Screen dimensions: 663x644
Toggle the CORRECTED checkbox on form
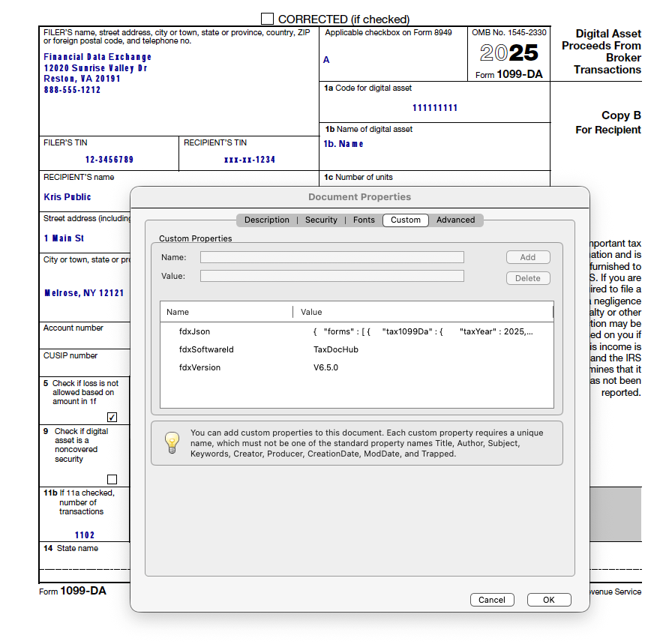tap(267, 19)
